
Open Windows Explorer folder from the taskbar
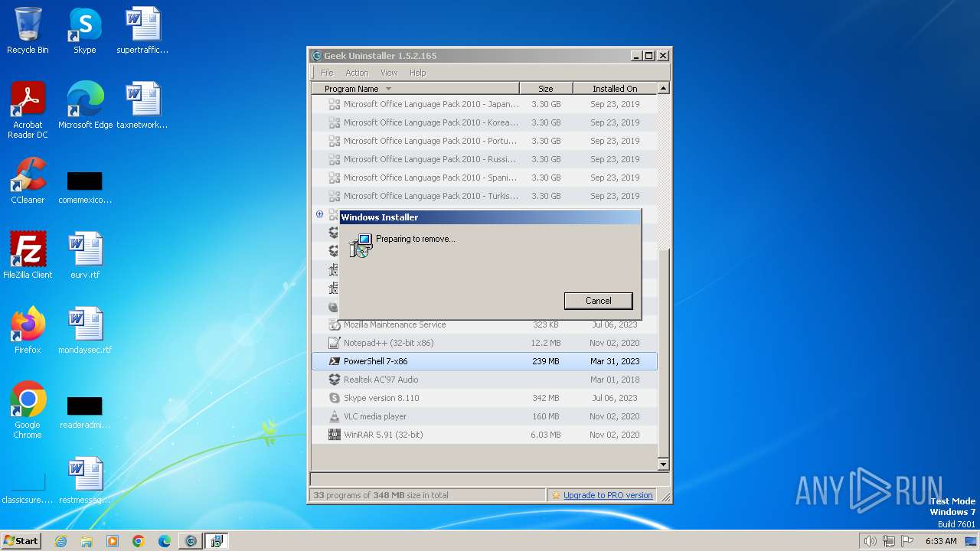tap(87, 541)
